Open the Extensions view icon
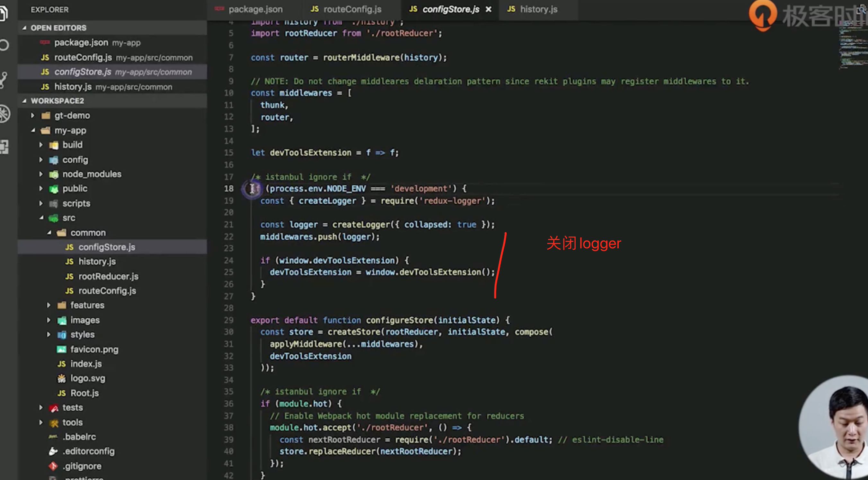Screen dimensions: 868x480 click(4, 147)
